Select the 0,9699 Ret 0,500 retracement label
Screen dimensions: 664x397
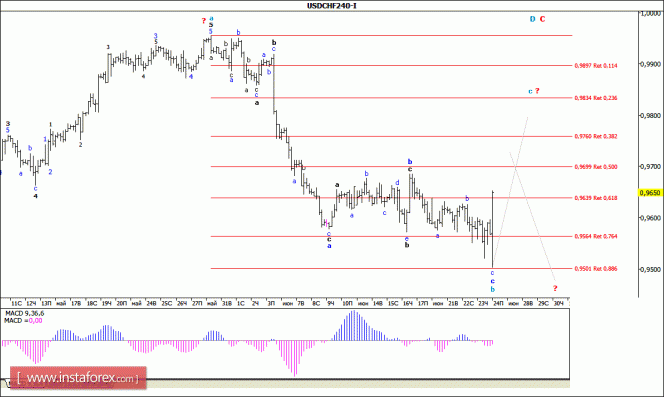[596, 167]
